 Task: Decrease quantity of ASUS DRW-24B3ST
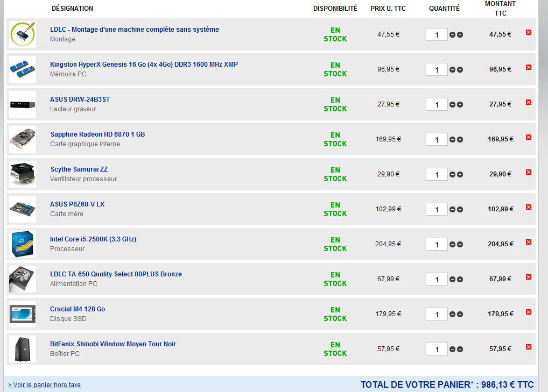[452, 105]
